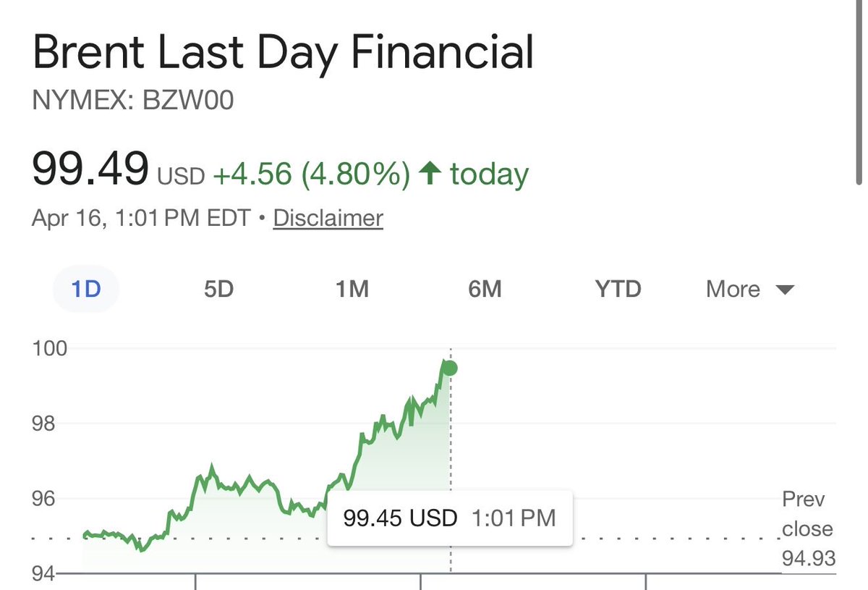This screenshot has height=590, width=868.
Task: Click the green data point on chart
Action: pyautogui.click(x=450, y=368)
